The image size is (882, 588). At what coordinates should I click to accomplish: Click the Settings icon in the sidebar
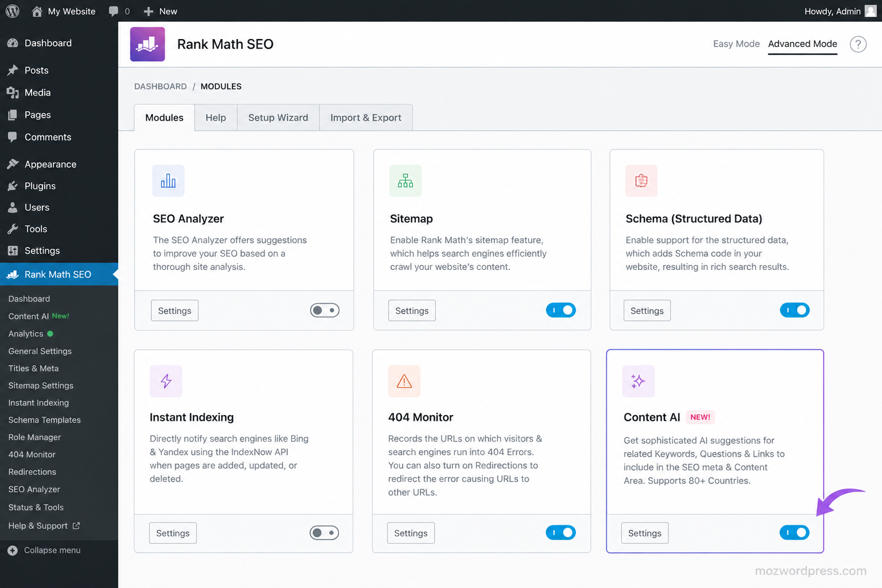13,251
